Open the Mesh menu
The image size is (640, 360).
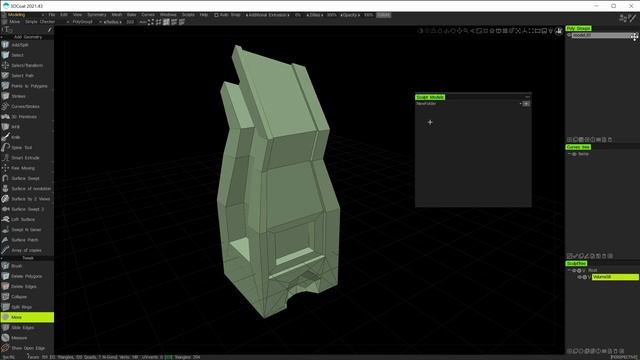(x=117, y=15)
